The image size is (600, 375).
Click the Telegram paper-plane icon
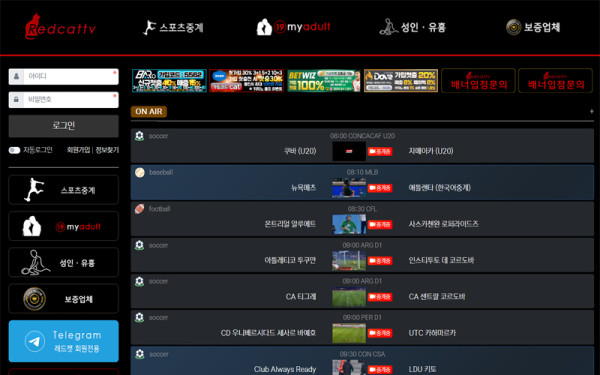click(x=34, y=341)
